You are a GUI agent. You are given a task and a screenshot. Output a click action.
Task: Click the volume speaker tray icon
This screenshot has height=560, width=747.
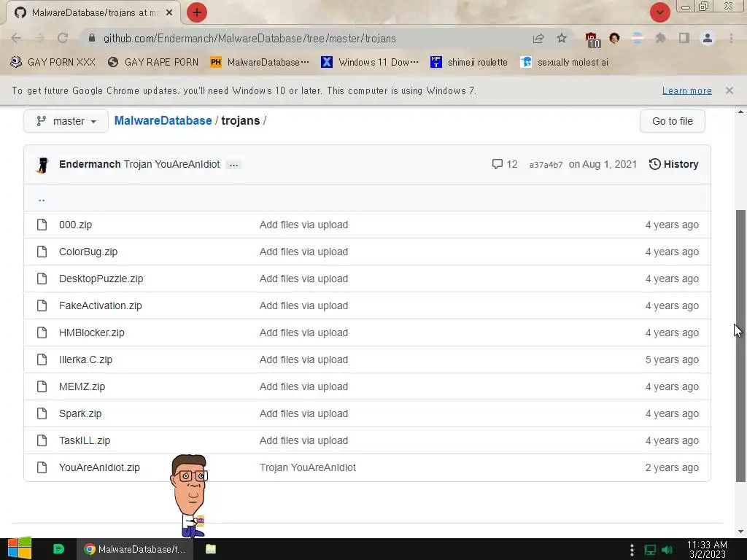pos(667,550)
